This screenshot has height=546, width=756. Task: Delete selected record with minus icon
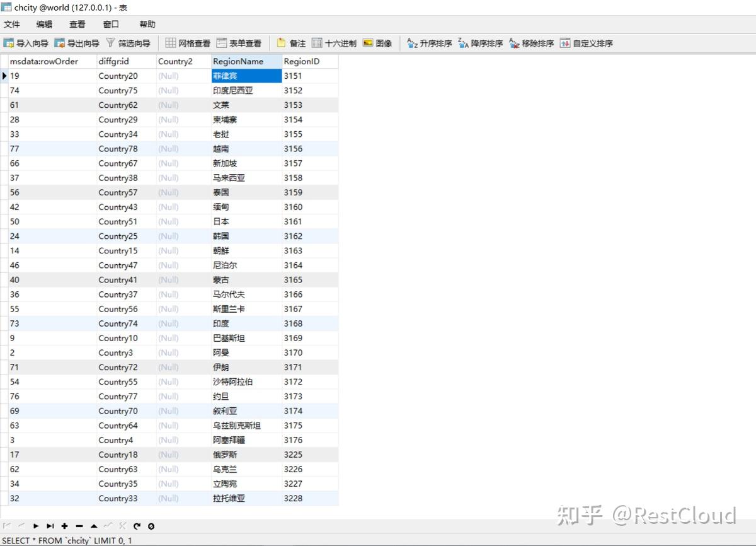coord(80,526)
